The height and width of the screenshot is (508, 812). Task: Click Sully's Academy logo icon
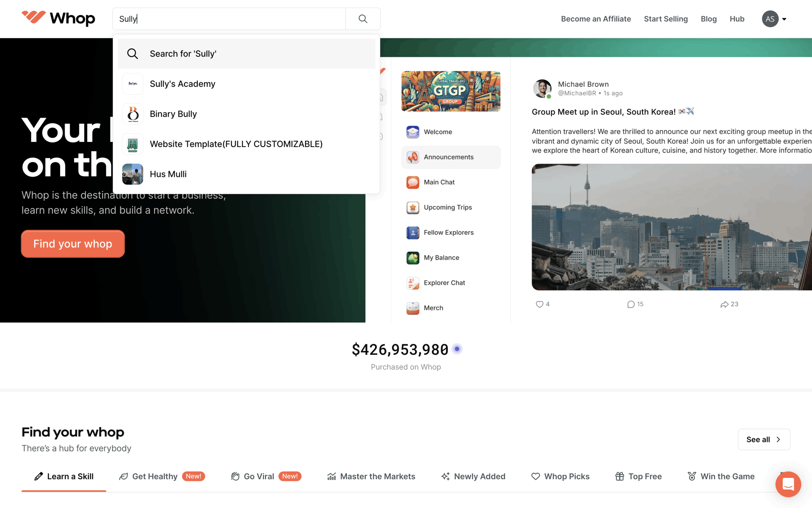click(133, 84)
